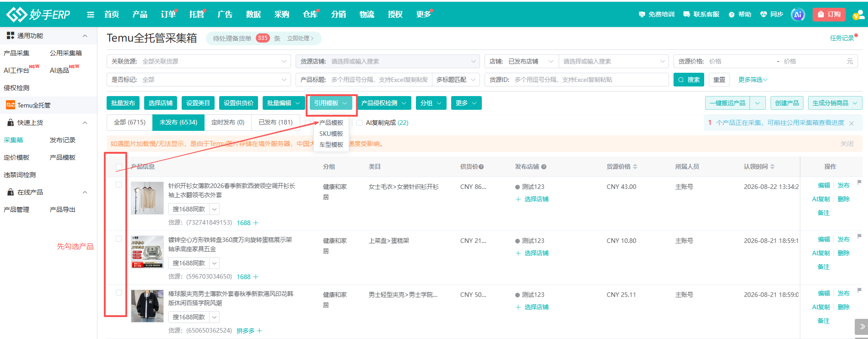Add a source via the plus beside 1688 (596703034650)

256,277
